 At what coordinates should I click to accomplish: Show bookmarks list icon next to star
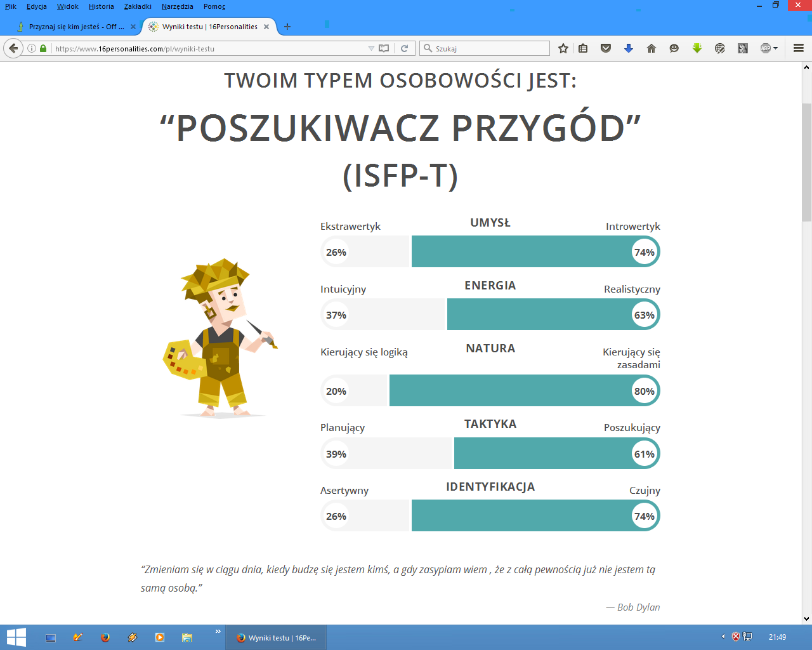[x=583, y=48]
